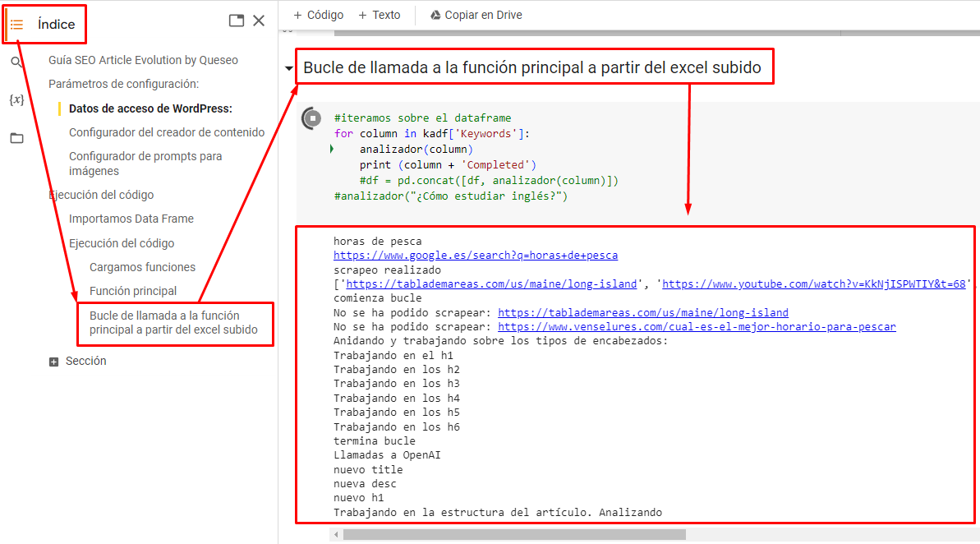This screenshot has height=544, width=980.
Task: Collapse the Bucle de llamada section arrow
Action: tap(289, 67)
